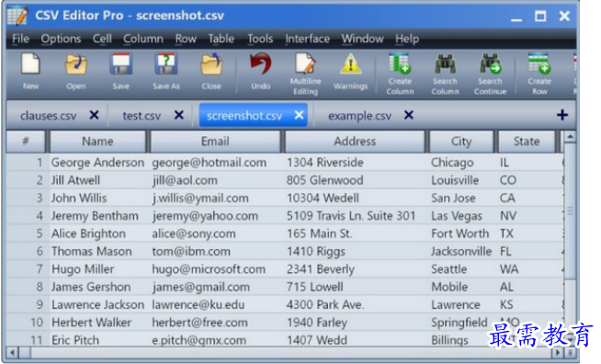Click the Address column header

[355, 142]
